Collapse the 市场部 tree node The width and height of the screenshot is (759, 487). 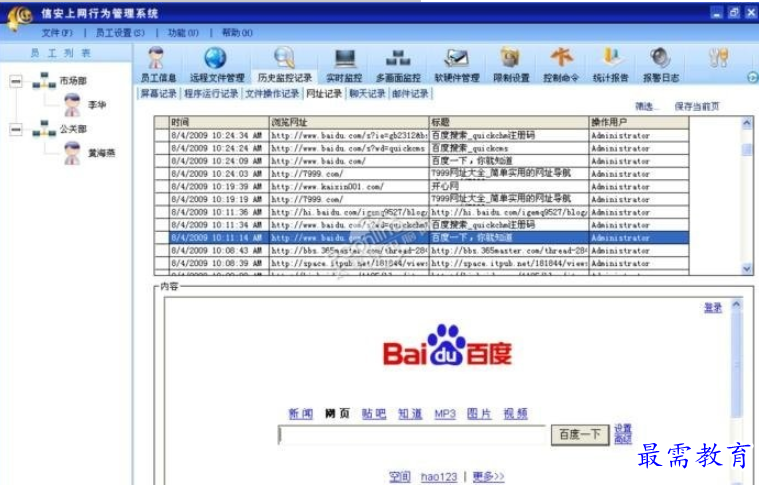16,81
